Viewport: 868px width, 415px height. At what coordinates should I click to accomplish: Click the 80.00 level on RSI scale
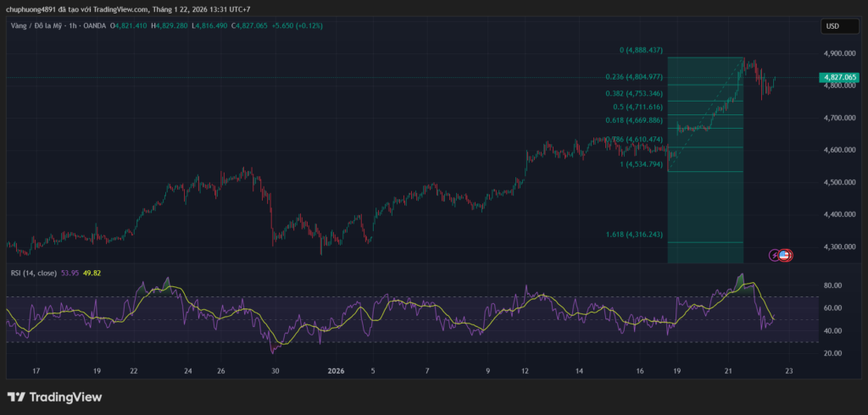coord(831,285)
